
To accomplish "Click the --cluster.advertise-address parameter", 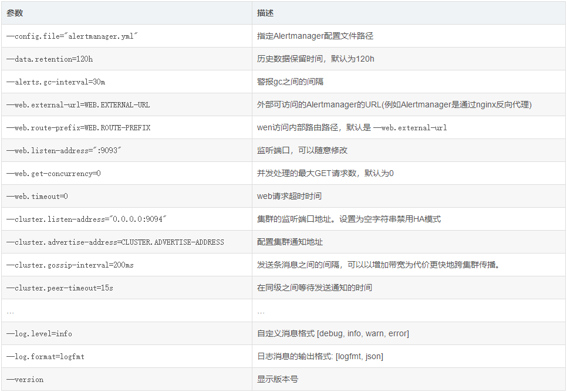I will pos(112,242).
